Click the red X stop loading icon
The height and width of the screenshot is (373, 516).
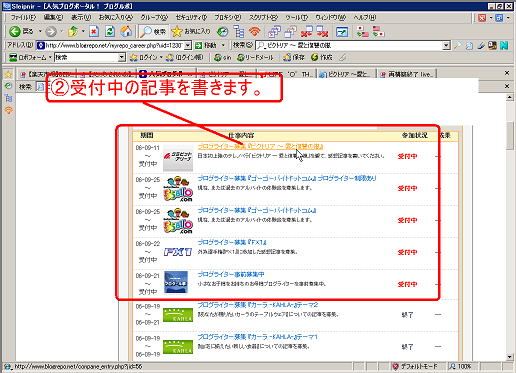pos(94,32)
